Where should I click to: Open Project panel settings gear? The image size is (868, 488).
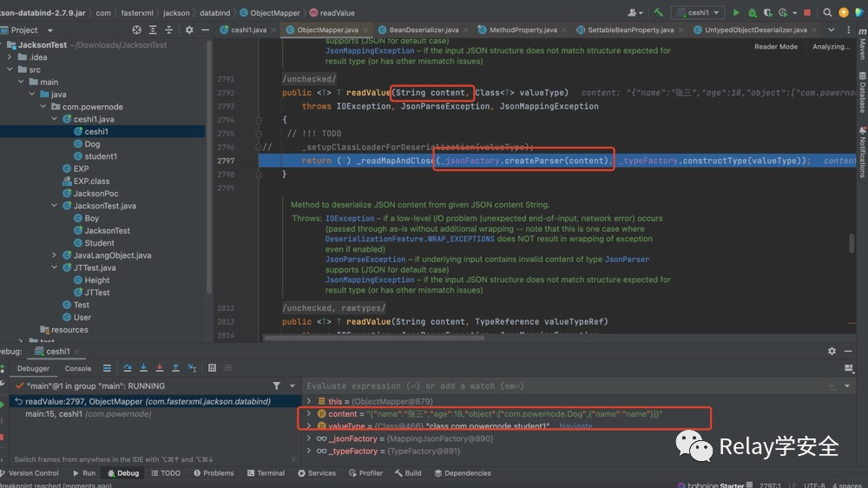(188, 30)
